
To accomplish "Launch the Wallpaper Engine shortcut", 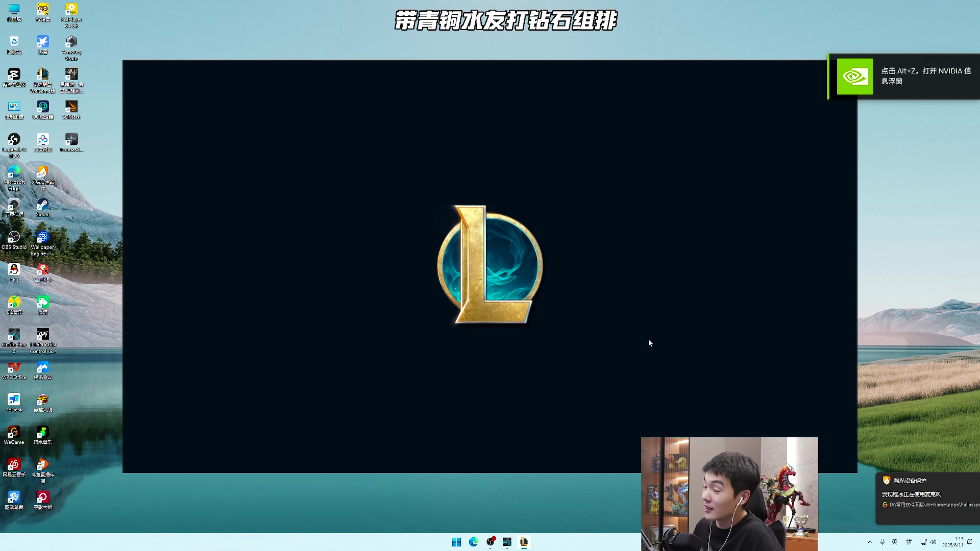I will click(x=43, y=243).
